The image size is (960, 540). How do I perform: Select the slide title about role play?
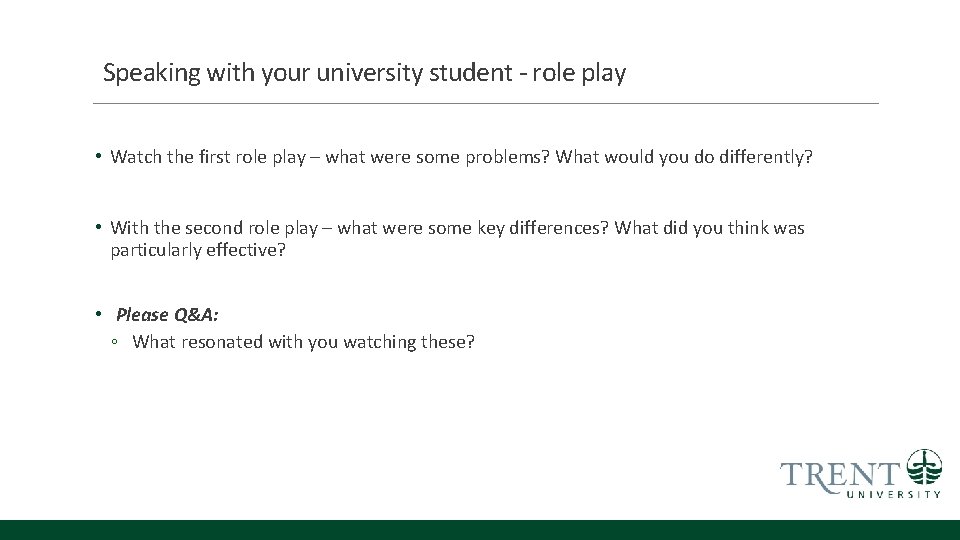(x=364, y=73)
